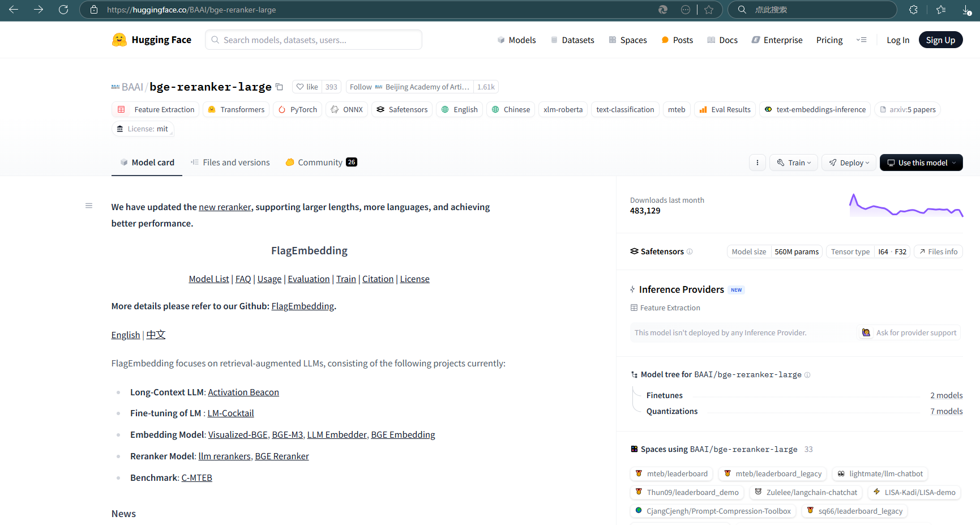The width and height of the screenshot is (980, 525).
Task: Open the site lock icon in the address bar
Action: (94, 10)
